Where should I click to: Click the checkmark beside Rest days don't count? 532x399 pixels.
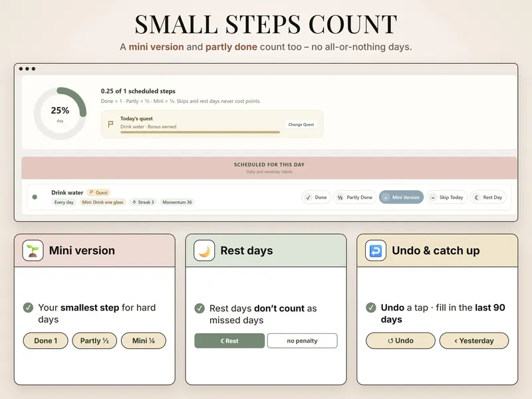point(199,308)
